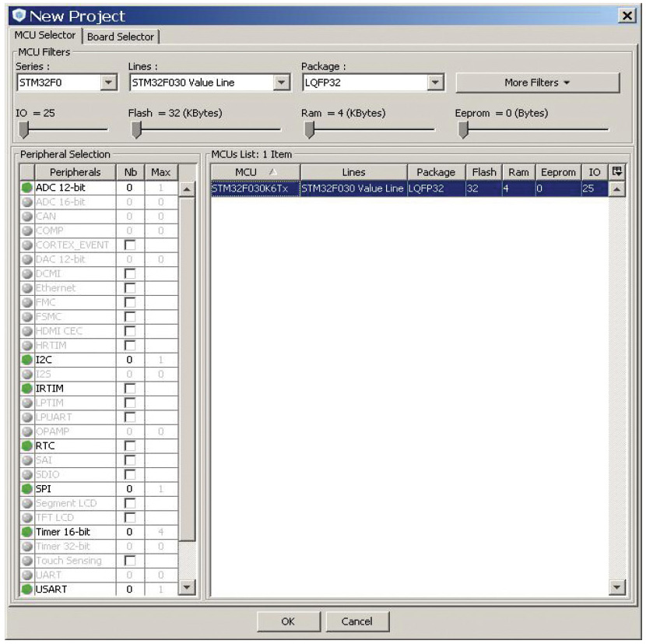Click the Nb value field for USART

(130, 589)
